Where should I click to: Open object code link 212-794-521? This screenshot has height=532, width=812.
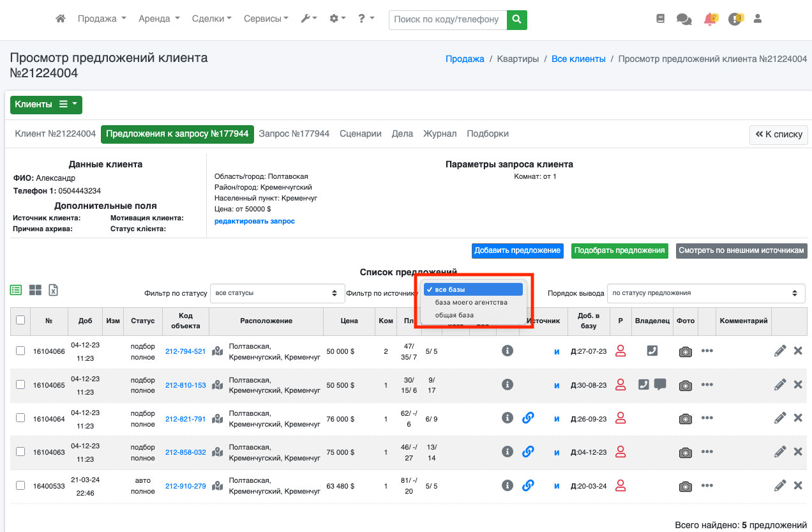(x=185, y=351)
